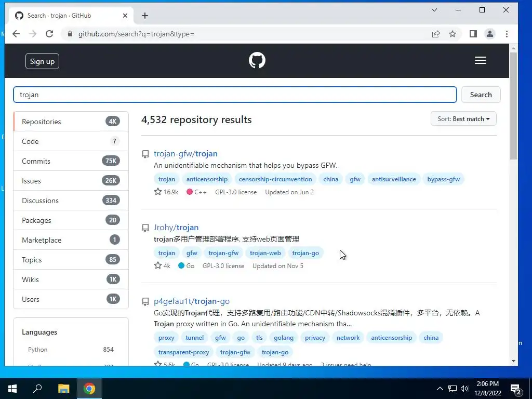Click the Chrome icon in the taskbar
The width and height of the screenshot is (532, 399).
click(x=89, y=389)
